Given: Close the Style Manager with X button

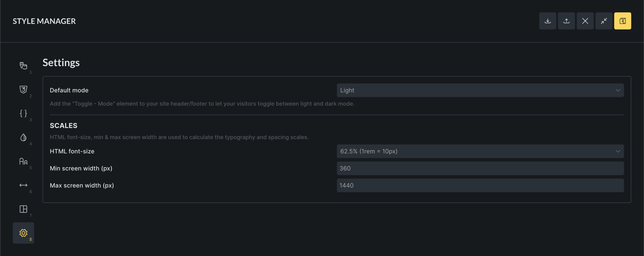Looking at the screenshot, I should click(585, 21).
